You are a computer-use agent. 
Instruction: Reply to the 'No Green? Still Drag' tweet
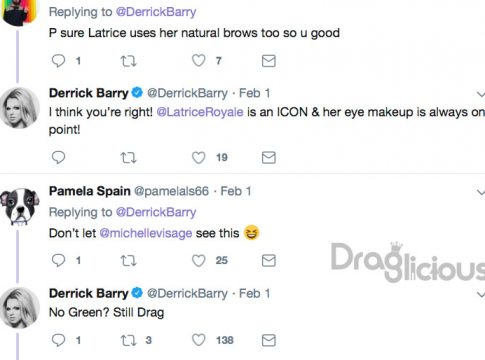click(58, 340)
